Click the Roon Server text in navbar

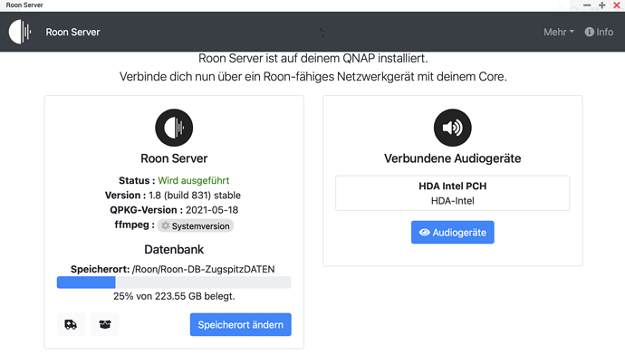[x=72, y=32]
